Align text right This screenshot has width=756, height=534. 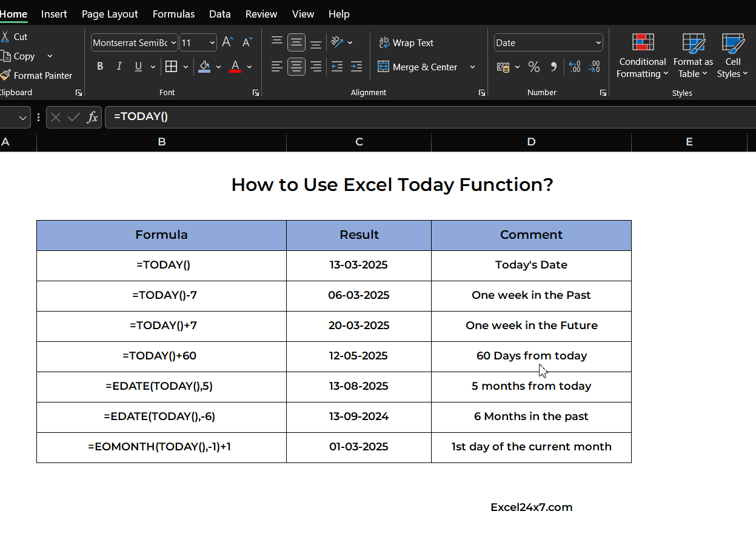(316, 67)
